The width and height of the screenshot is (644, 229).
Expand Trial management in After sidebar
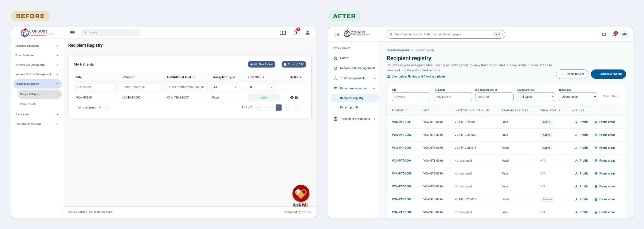354,78
